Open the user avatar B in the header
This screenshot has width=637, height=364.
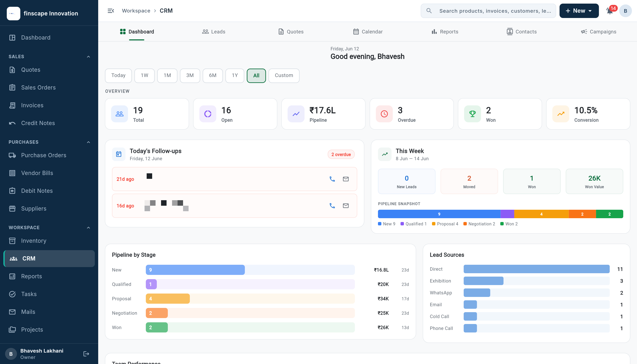coord(625,11)
